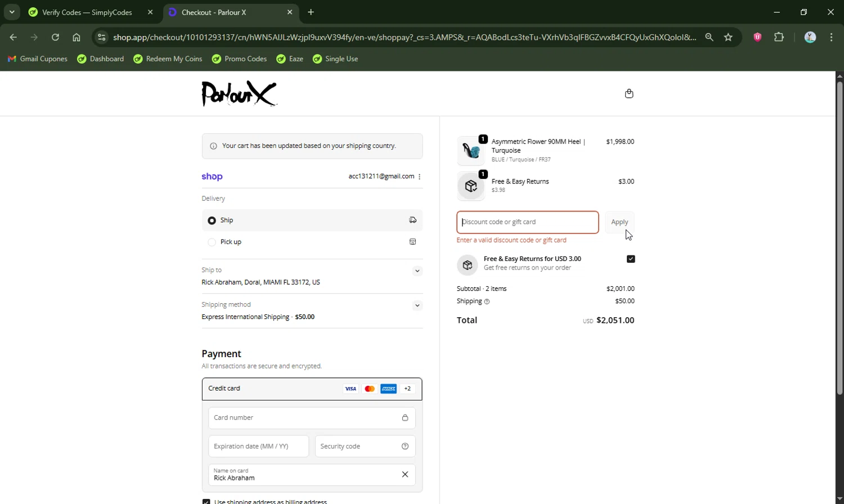Image resolution: width=844 pixels, height=504 pixels.
Task: Open the tab search dropdown arrow
Action: point(12,12)
